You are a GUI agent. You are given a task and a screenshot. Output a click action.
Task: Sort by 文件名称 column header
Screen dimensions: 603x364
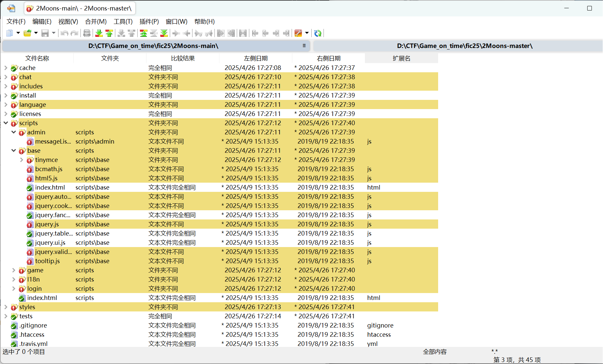point(37,58)
